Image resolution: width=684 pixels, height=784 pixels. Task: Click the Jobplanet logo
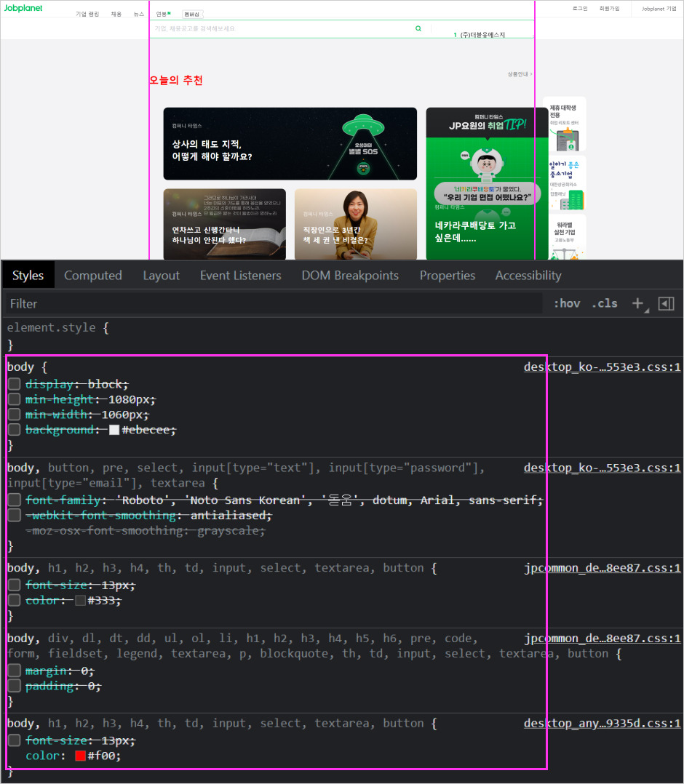point(23,8)
